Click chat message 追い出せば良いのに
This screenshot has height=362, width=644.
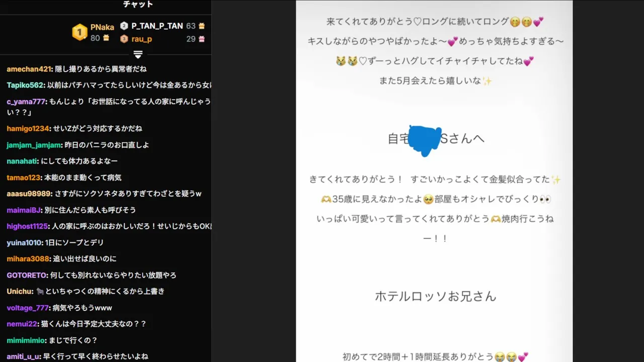coord(85,259)
